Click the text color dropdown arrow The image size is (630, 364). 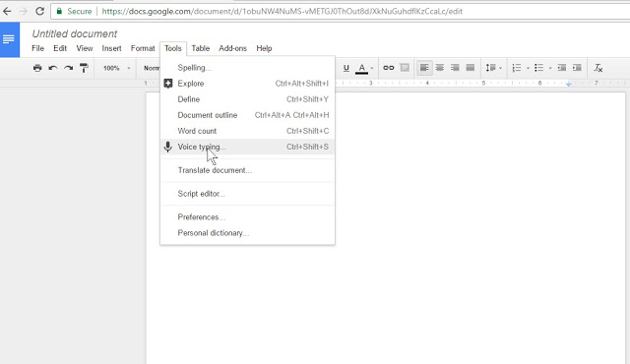(372, 68)
